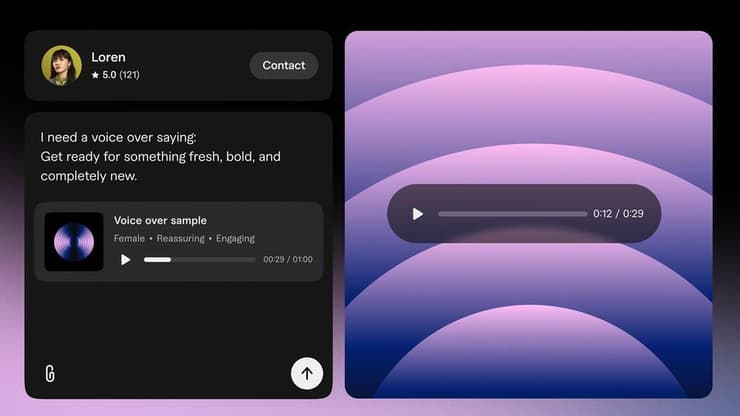Play the Voice over sample audio
This screenshot has width=740, height=416.
pos(126,260)
